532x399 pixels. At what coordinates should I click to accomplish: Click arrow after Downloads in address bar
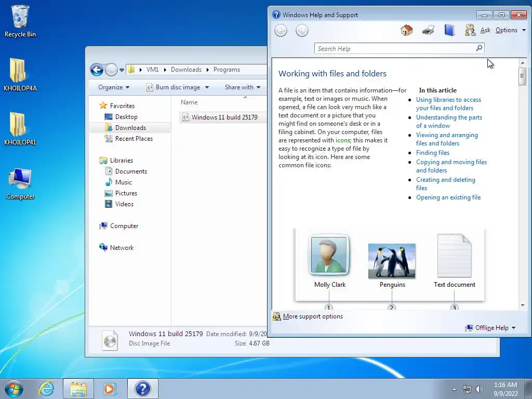(208, 70)
